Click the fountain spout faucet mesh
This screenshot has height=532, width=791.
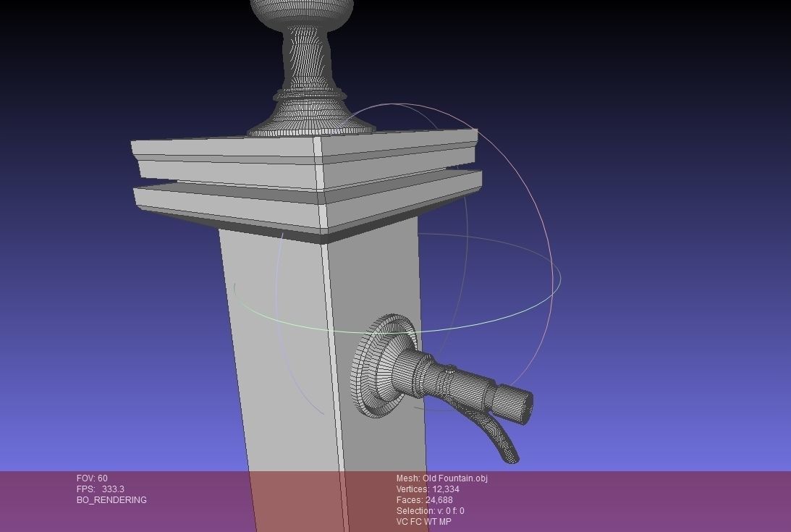(x=442, y=387)
